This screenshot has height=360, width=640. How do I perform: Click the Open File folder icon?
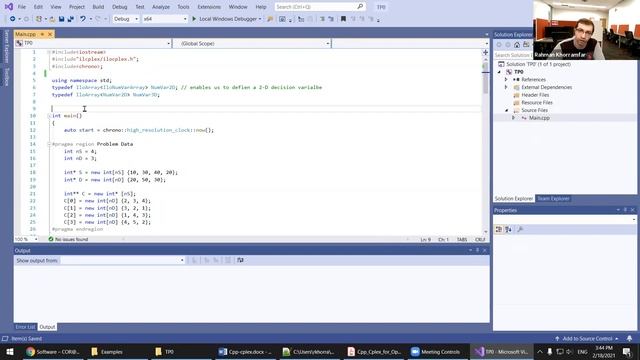pyautogui.click(x=53, y=19)
